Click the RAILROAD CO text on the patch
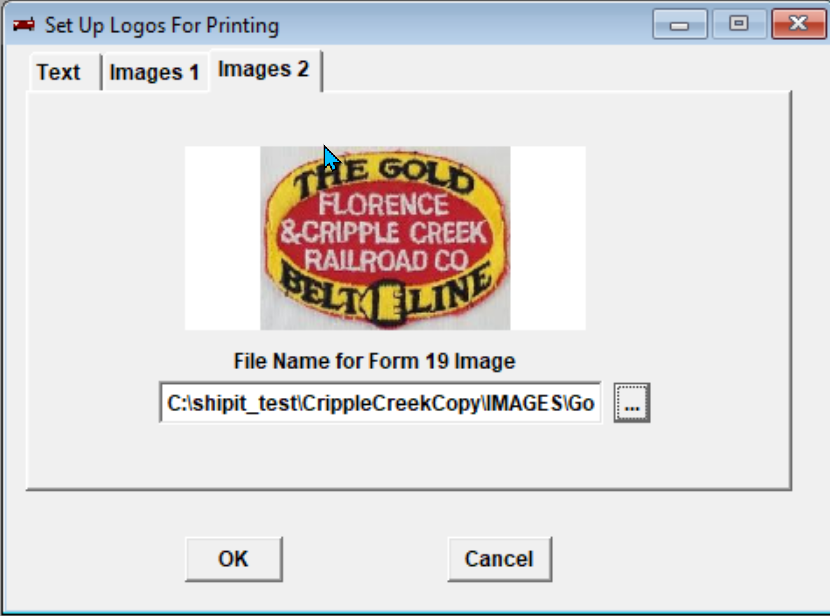 pos(386,260)
